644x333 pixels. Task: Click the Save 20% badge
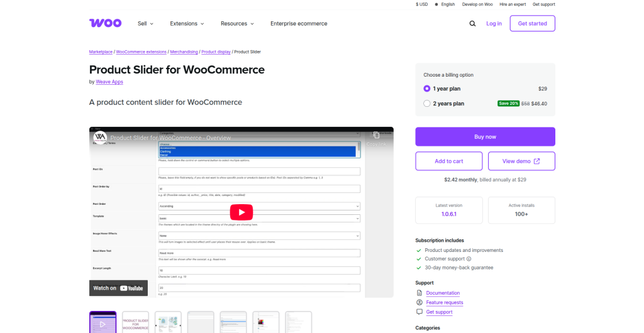(508, 103)
